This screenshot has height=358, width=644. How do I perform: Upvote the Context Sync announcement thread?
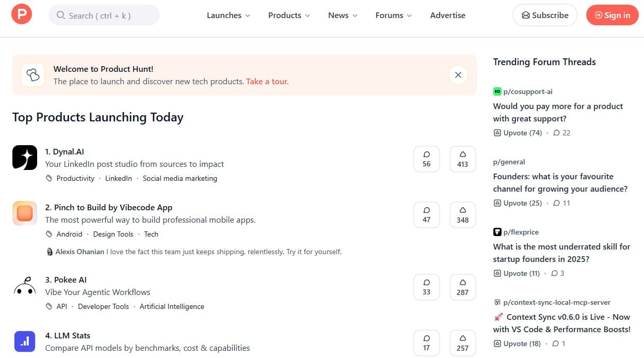coord(518,344)
